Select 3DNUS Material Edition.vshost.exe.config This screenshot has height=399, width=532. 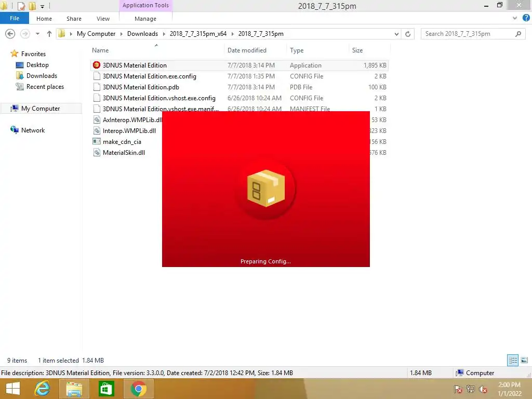click(159, 98)
